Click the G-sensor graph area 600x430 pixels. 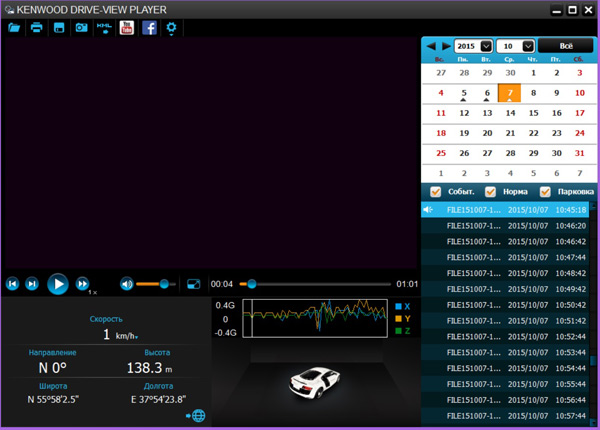pos(315,318)
